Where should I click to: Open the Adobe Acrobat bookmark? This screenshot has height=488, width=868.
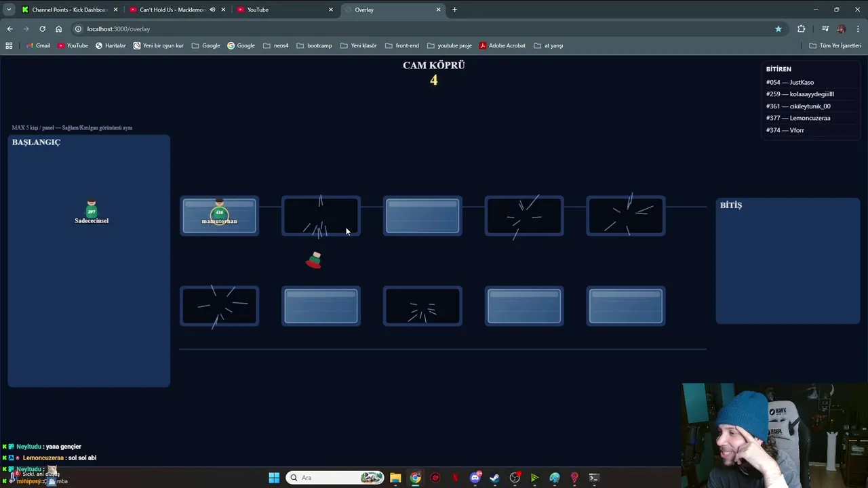[x=502, y=45]
